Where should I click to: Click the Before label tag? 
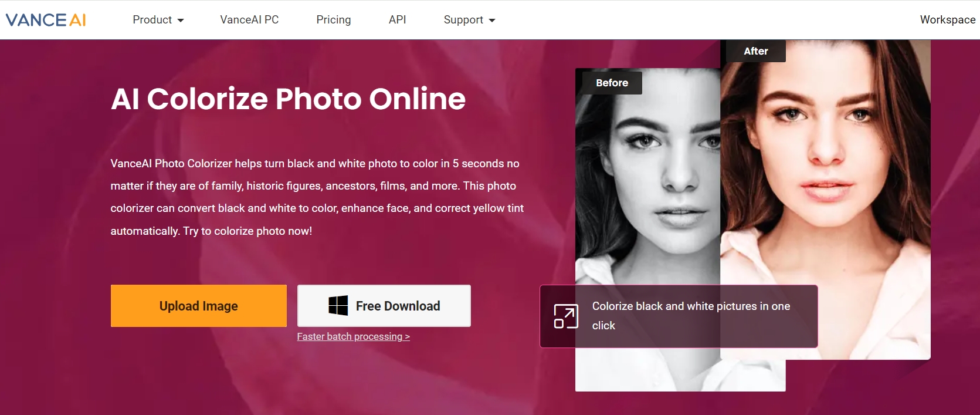pyautogui.click(x=612, y=83)
